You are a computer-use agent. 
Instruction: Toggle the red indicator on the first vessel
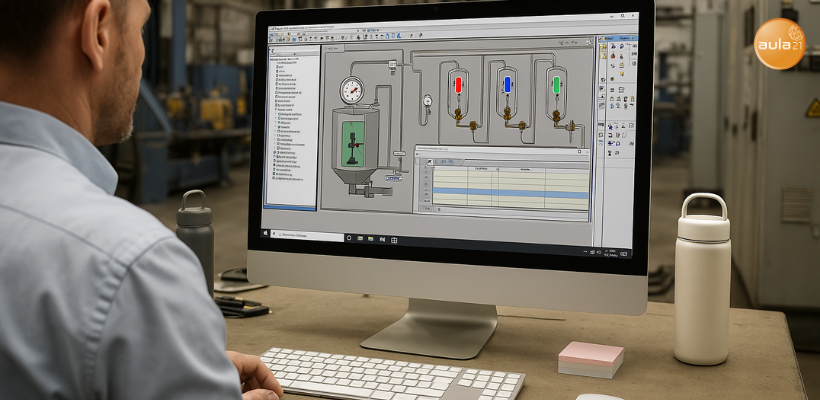(x=459, y=85)
